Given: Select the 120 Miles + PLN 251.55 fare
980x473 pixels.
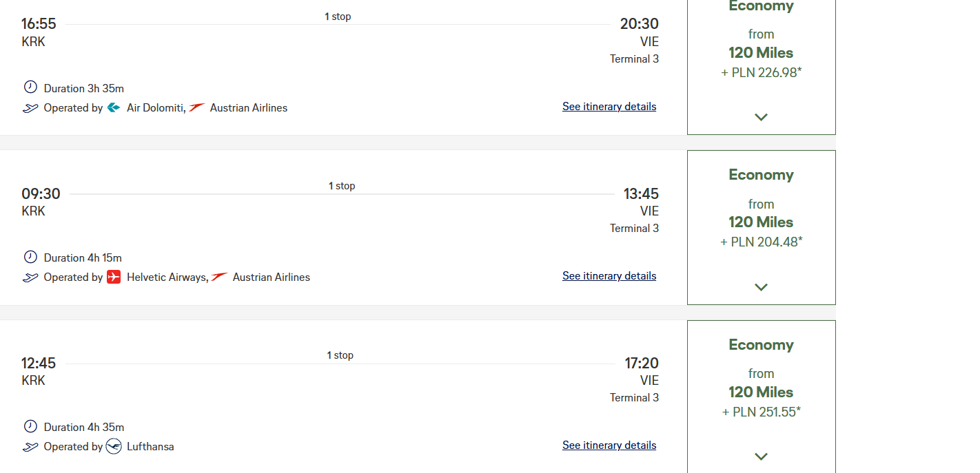Looking at the screenshot, I should pyautogui.click(x=762, y=397).
